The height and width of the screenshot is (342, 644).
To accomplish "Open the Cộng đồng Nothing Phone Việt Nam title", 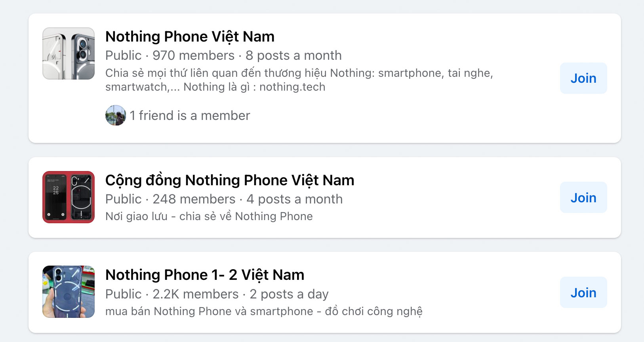I will coord(230,180).
